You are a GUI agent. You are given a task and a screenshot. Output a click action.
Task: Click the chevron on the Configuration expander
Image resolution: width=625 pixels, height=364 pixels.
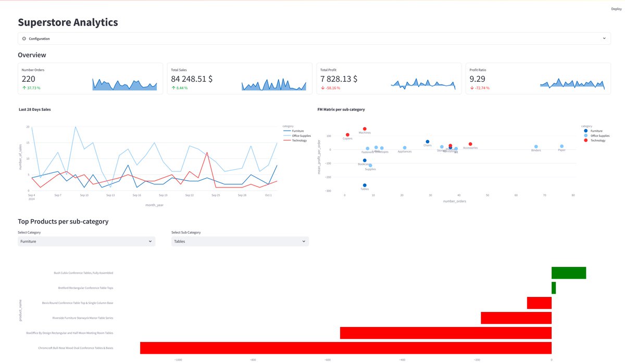[604, 38]
